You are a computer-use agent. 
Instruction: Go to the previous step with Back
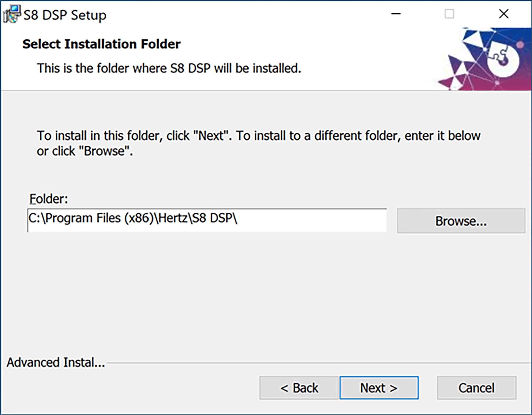click(299, 388)
